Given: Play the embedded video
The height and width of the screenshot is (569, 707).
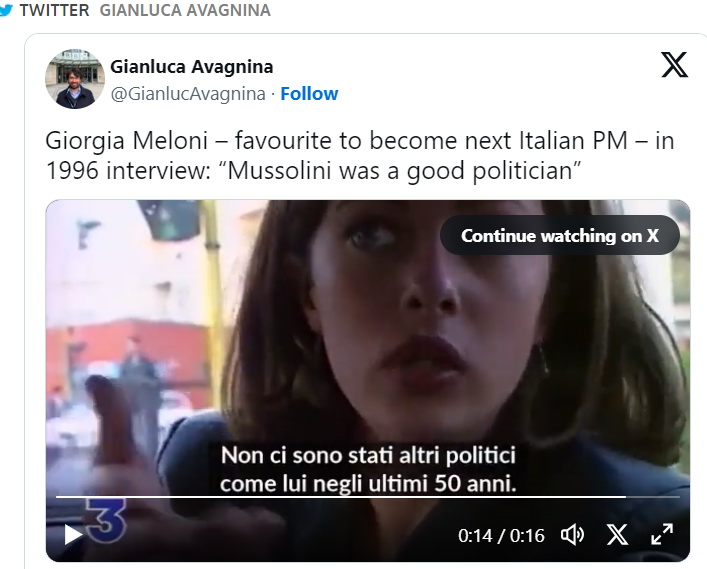Looking at the screenshot, I should coord(73,535).
